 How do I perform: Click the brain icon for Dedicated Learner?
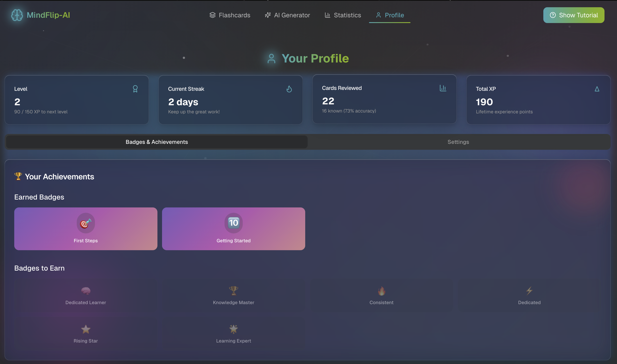coord(86,291)
